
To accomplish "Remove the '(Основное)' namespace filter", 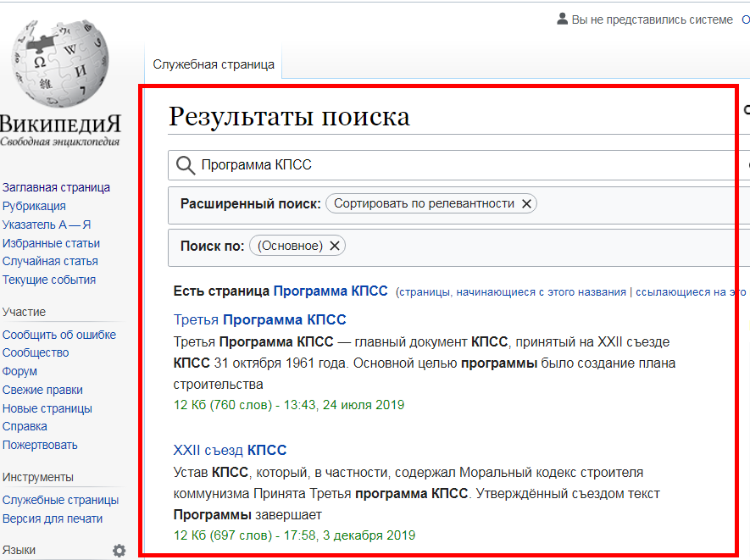I will 335,246.
